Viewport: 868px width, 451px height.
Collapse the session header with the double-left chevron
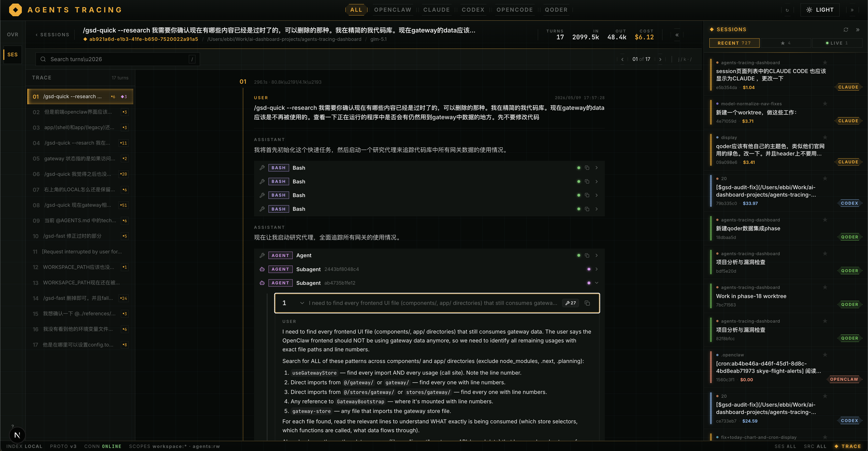coord(677,35)
